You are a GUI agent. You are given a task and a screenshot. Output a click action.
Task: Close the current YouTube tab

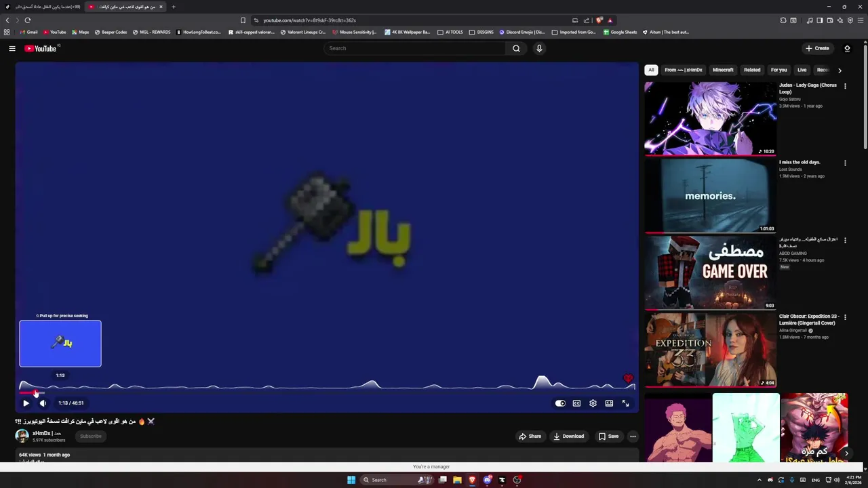click(x=161, y=7)
